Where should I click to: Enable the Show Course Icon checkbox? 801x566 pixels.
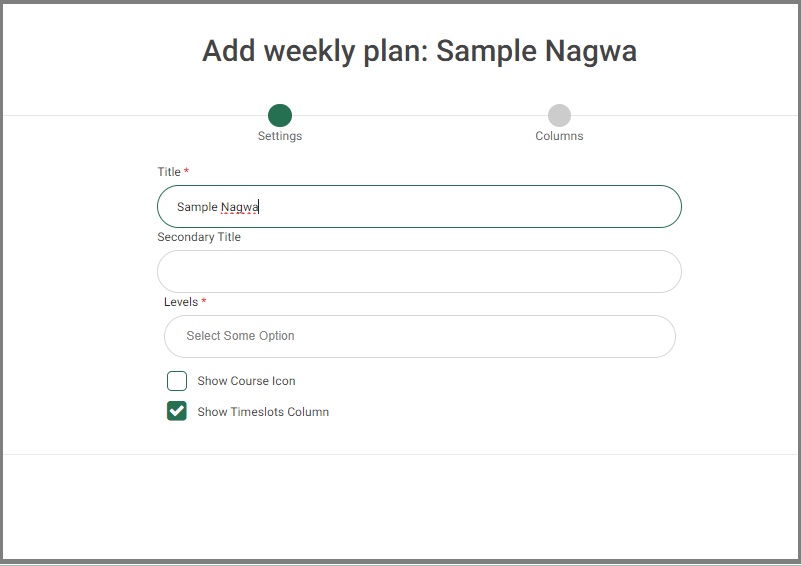pyautogui.click(x=177, y=381)
